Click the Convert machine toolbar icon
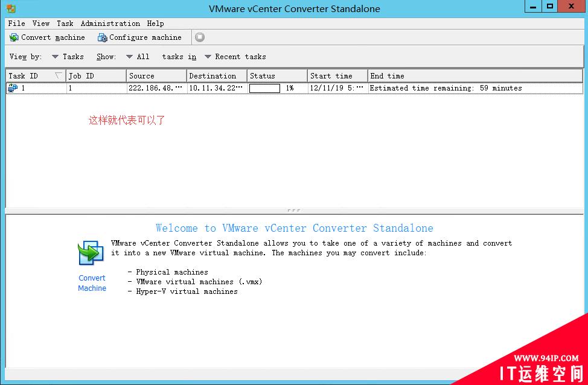This screenshot has height=385, width=588. [14, 37]
